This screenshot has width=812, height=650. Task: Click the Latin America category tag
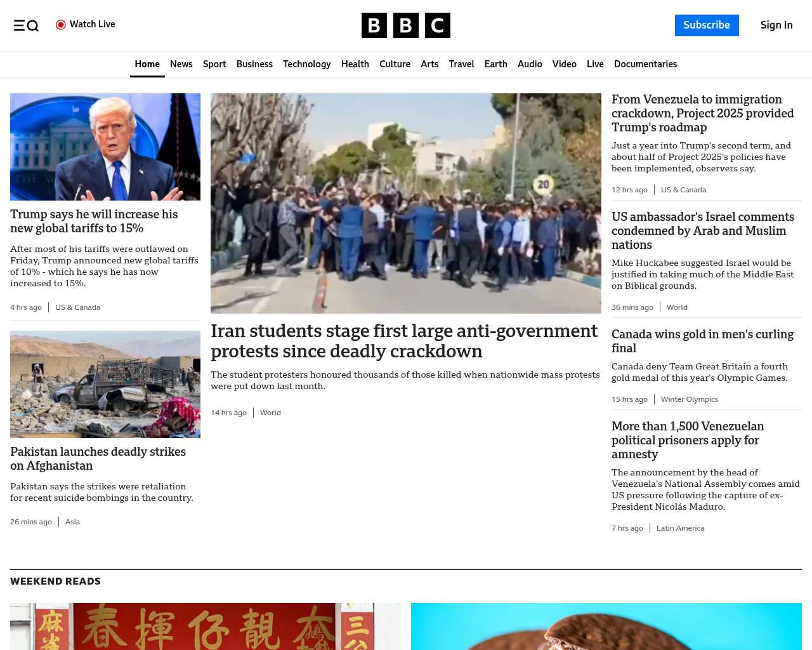(x=680, y=528)
